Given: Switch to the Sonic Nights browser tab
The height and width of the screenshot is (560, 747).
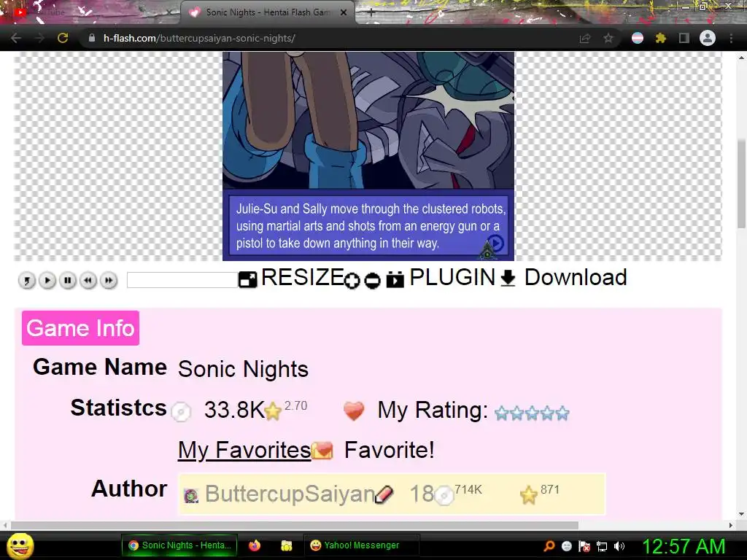Looking at the screenshot, I should [x=268, y=12].
